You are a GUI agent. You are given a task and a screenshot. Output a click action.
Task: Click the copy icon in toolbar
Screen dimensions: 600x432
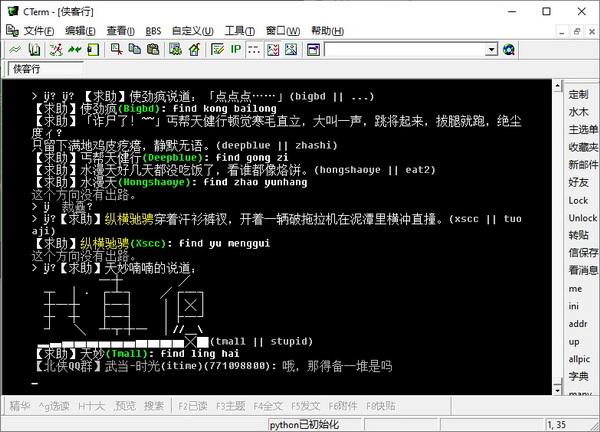click(135, 49)
